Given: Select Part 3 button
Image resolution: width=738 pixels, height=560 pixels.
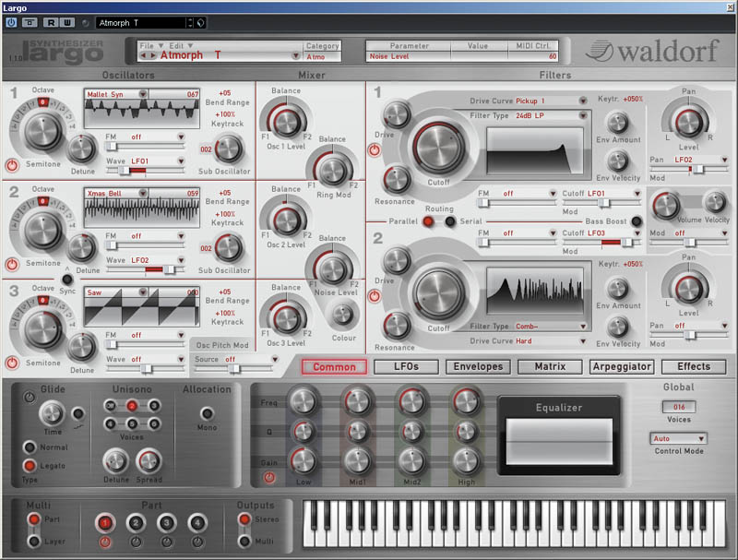Looking at the screenshot, I should pos(166,522).
